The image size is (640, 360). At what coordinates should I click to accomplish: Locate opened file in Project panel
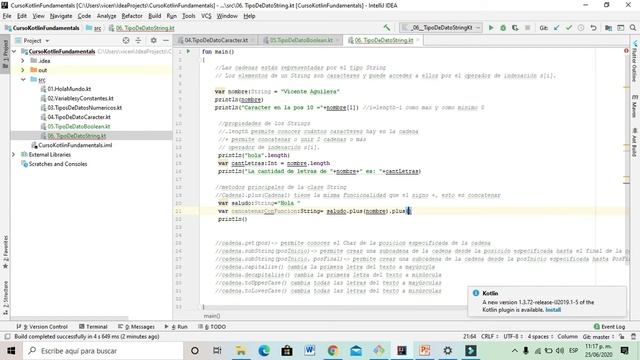pos(126,40)
